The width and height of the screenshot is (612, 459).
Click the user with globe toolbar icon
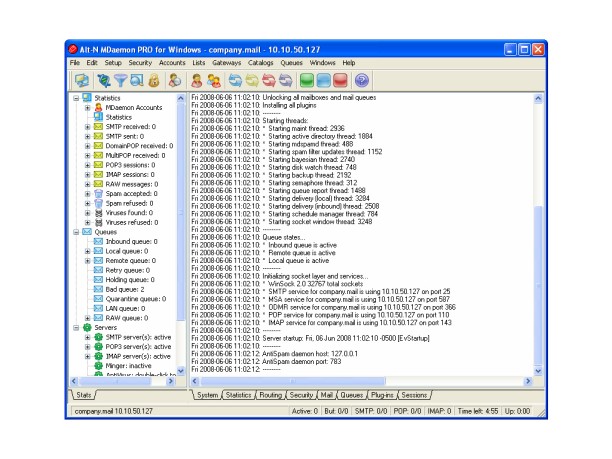tap(174, 80)
